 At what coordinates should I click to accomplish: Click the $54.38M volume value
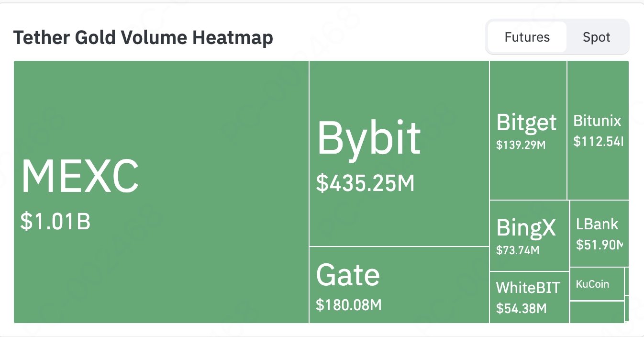tap(521, 309)
